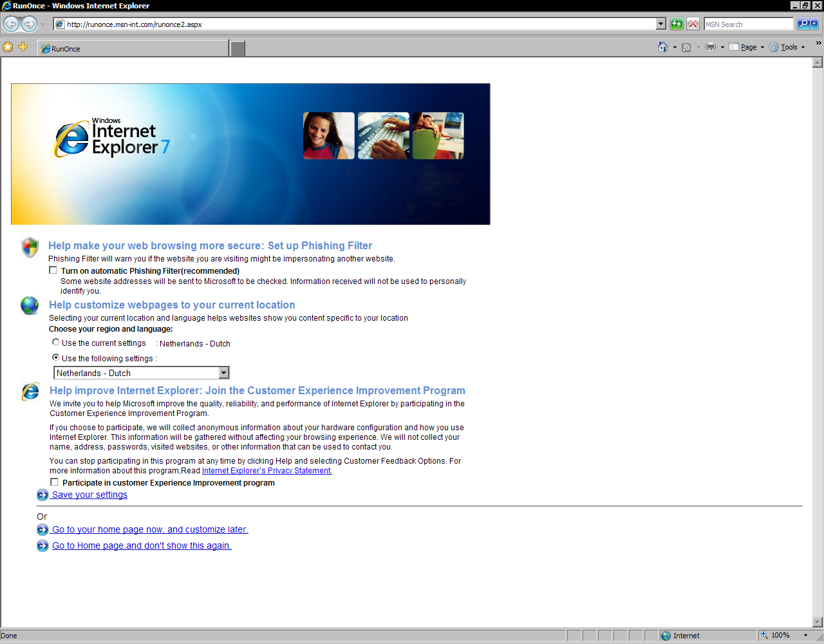
Task: Click the smiling woman banner photo
Action: (329, 136)
